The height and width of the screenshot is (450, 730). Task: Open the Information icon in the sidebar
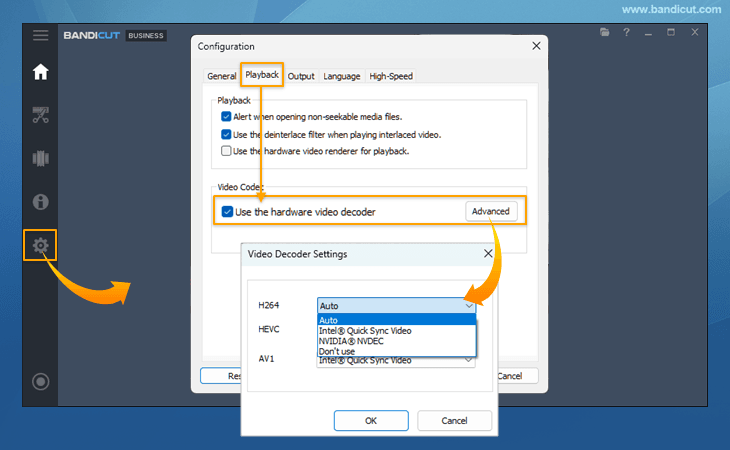coord(40,202)
